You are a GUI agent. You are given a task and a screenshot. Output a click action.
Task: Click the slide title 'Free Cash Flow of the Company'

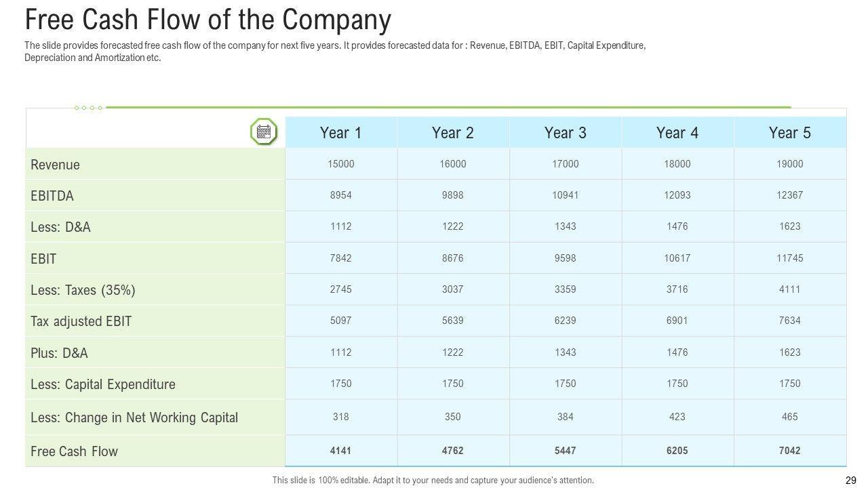pyautogui.click(x=208, y=20)
